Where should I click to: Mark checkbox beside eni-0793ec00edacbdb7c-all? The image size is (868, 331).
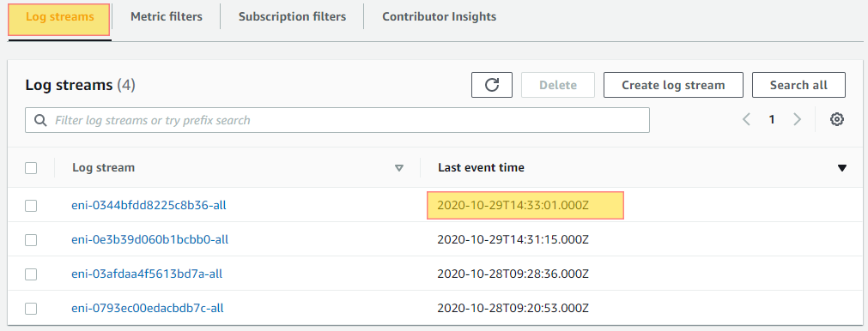pyautogui.click(x=31, y=309)
